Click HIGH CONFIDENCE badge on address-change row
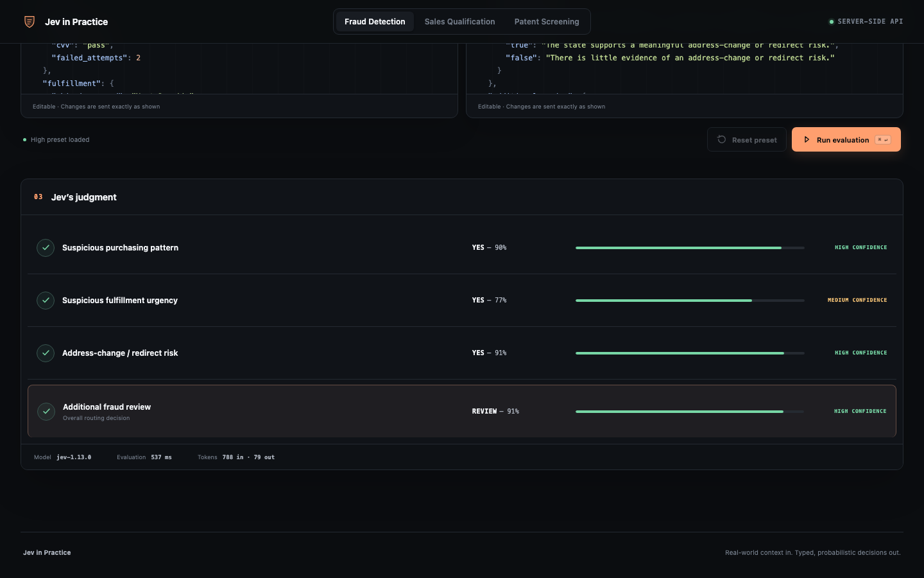Viewport: 924px width, 578px height. [x=860, y=353]
